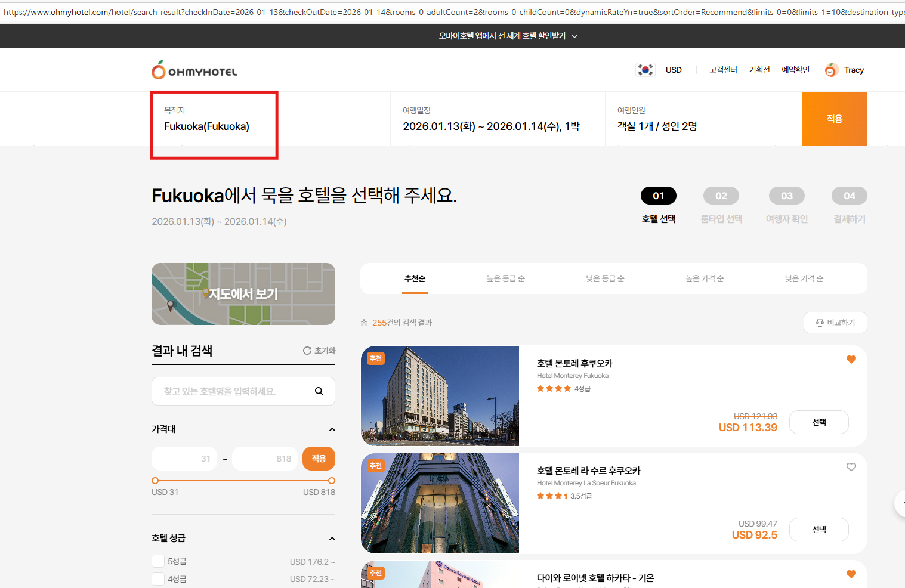Select Hotel Monterey La Soeur Fukuoka 선택 button
Viewport: 905px width, 588px height.
pos(819,530)
